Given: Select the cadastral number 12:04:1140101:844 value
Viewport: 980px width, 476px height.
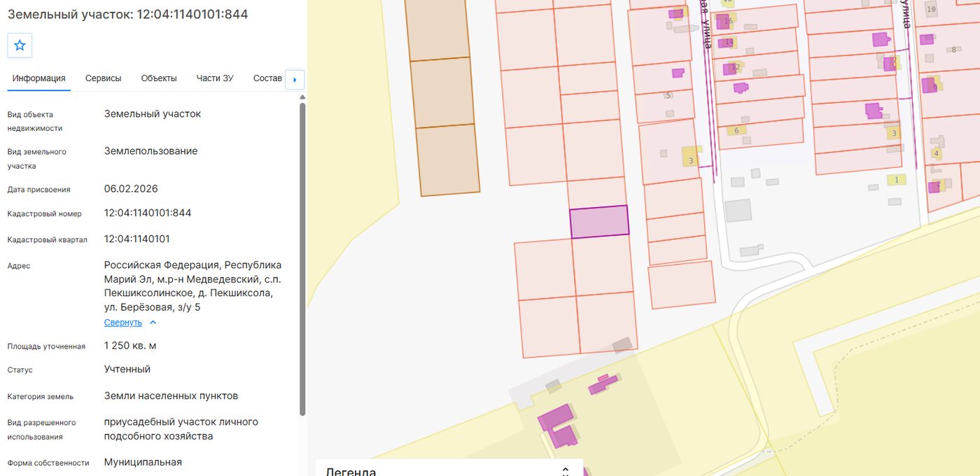Looking at the screenshot, I should click(x=148, y=213).
